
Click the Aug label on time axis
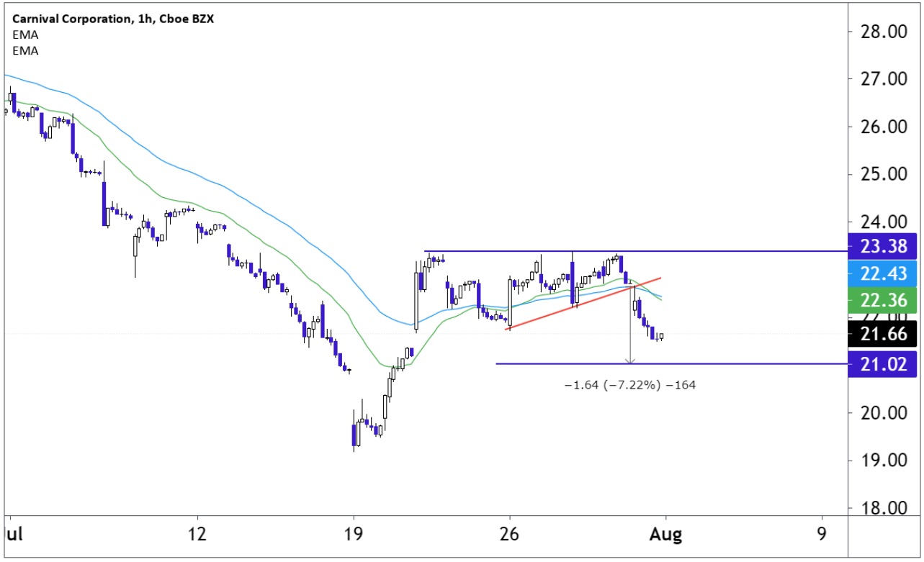coord(665,534)
